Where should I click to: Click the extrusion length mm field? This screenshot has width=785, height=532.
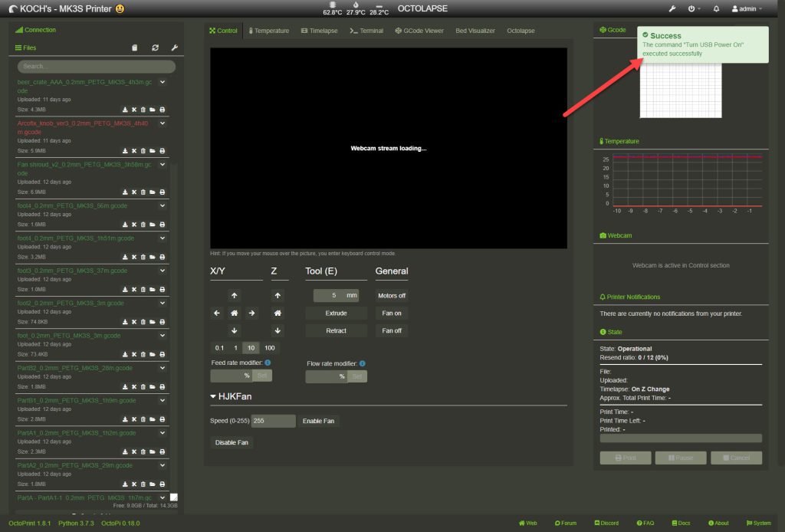(x=330, y=295)
